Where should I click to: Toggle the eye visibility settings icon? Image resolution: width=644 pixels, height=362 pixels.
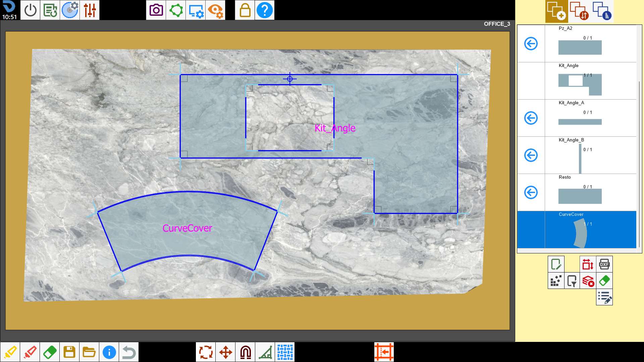215,10
